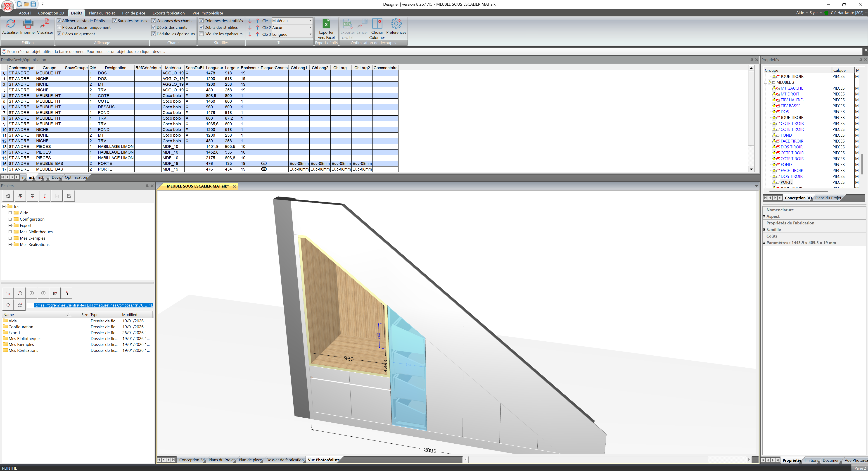The height and width of the screenshot is (471, 868).
Task: Click the XLS file icon in Fichiers
Action: [57, 196]
